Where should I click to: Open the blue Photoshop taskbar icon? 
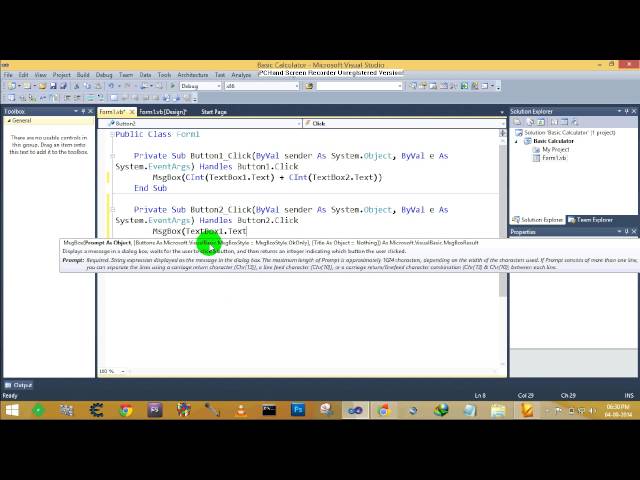click(x=298, y=410)
